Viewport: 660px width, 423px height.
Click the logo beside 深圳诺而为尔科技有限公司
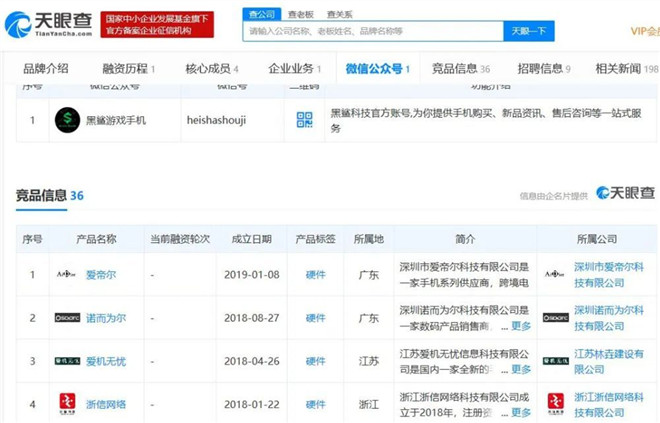[556, 318]
